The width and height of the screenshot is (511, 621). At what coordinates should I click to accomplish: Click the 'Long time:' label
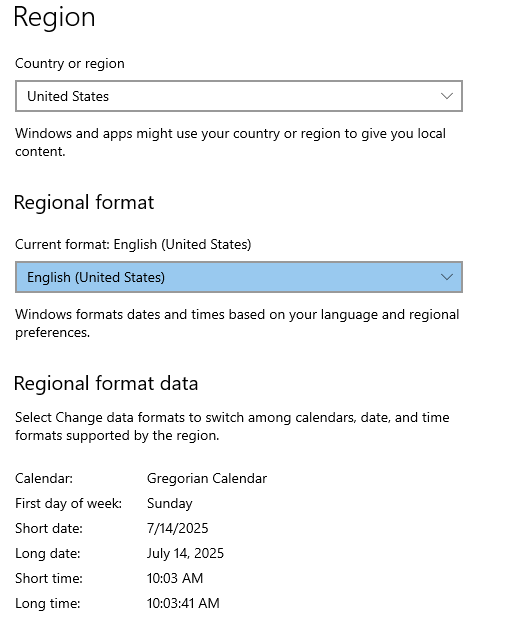48,604
